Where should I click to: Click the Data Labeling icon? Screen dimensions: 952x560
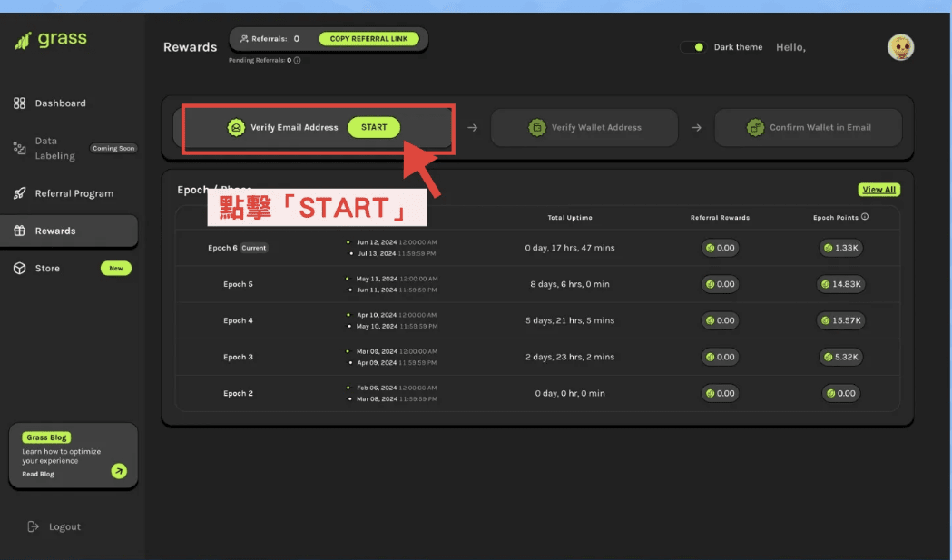coord(19,148)
